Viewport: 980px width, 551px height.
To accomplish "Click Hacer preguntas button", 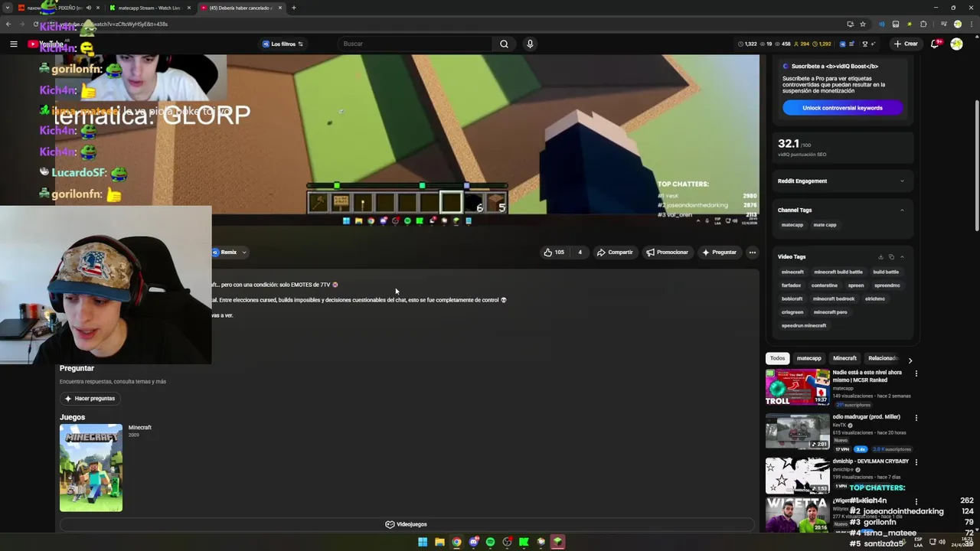I will (x=90, y=399).
